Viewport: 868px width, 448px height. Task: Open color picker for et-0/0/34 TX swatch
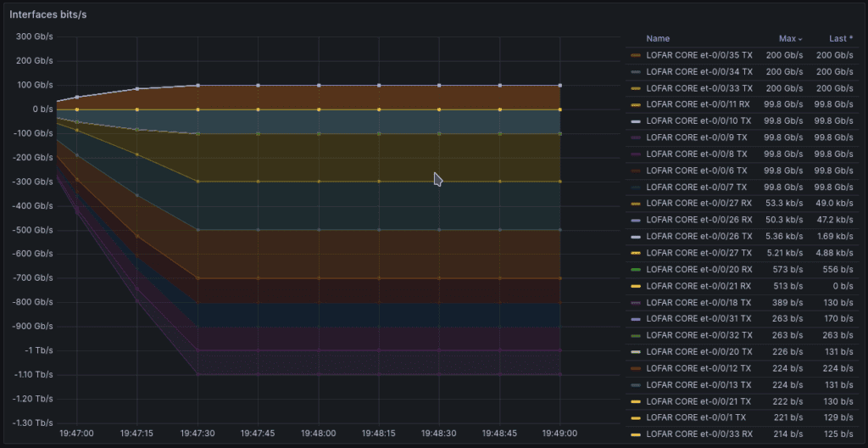(636, 72)
